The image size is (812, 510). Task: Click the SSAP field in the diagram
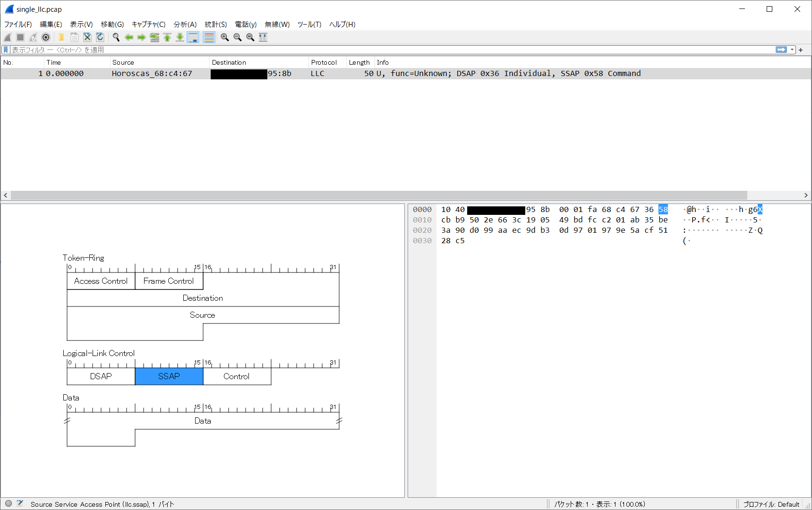click(x=169, y=376)
